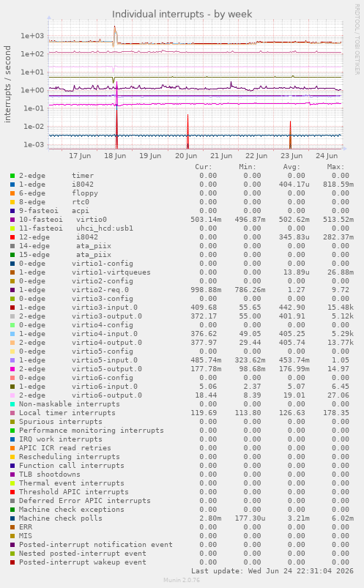Click the Local timer interrupts legend swatch
Image resolution: width=364 pixels, height=588 pixels.
[12, 413]
